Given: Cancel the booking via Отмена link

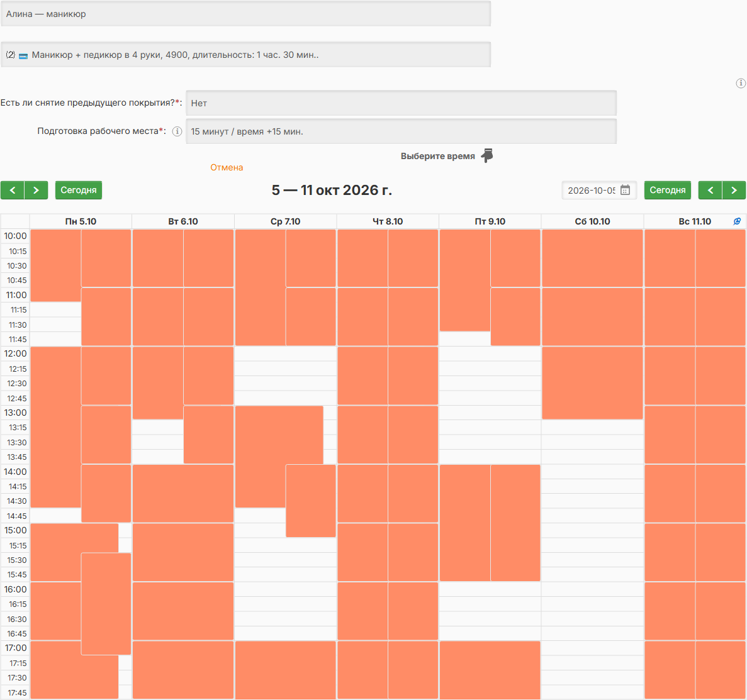Looking at the screenshot, I should (227, 168).
